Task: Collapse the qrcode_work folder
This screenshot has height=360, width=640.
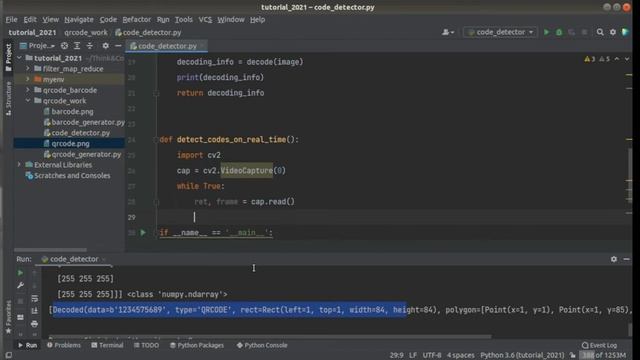Action: click(28, 100)
